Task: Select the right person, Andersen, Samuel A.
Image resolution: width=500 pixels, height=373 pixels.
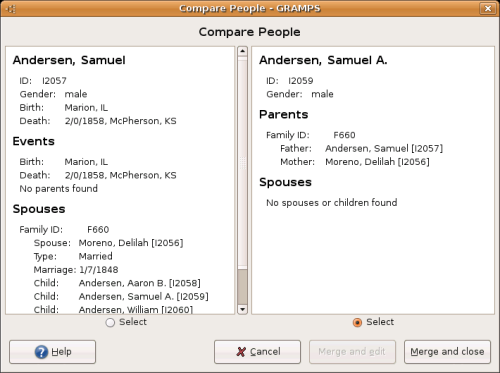Action: pos(357,322)
